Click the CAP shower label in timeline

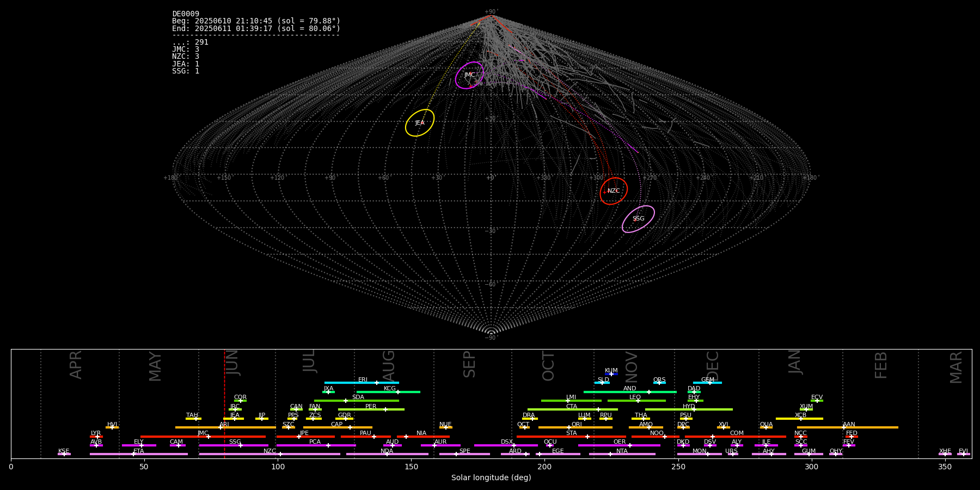(336, 425)
